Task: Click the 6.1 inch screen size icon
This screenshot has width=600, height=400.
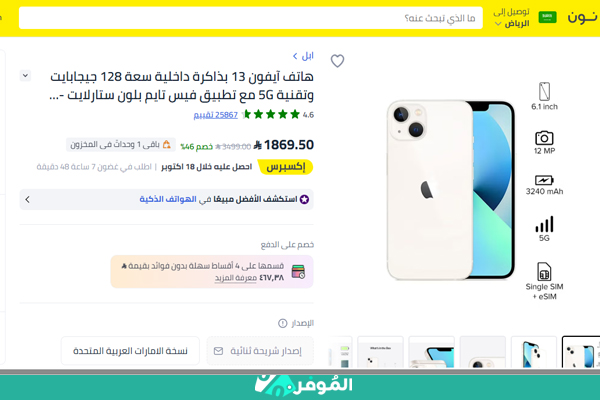Action: tap(544, 91)
